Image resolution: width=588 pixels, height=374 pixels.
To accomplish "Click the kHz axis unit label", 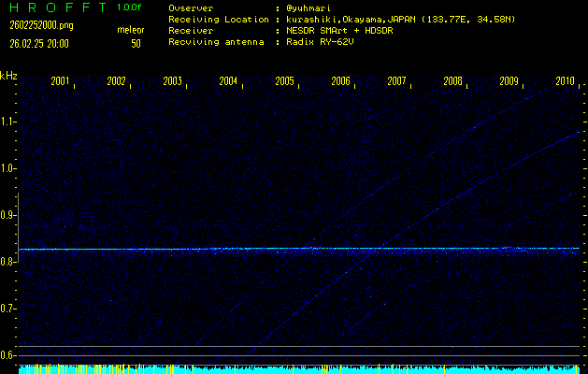I will (8, 75).
